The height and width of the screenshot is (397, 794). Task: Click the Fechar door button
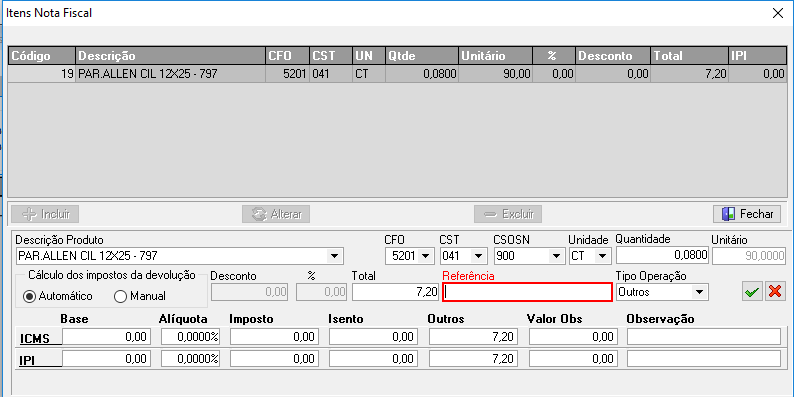click(747, 214)
